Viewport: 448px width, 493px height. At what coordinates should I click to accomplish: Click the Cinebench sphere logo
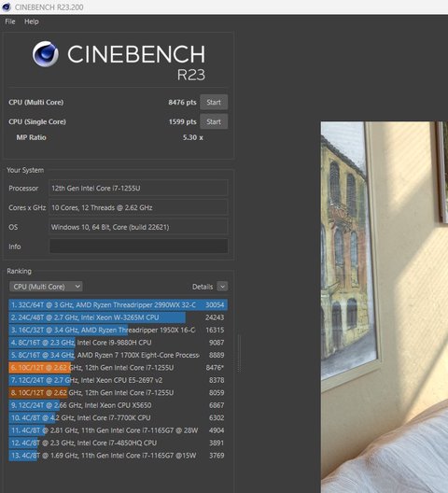(46, 54)
